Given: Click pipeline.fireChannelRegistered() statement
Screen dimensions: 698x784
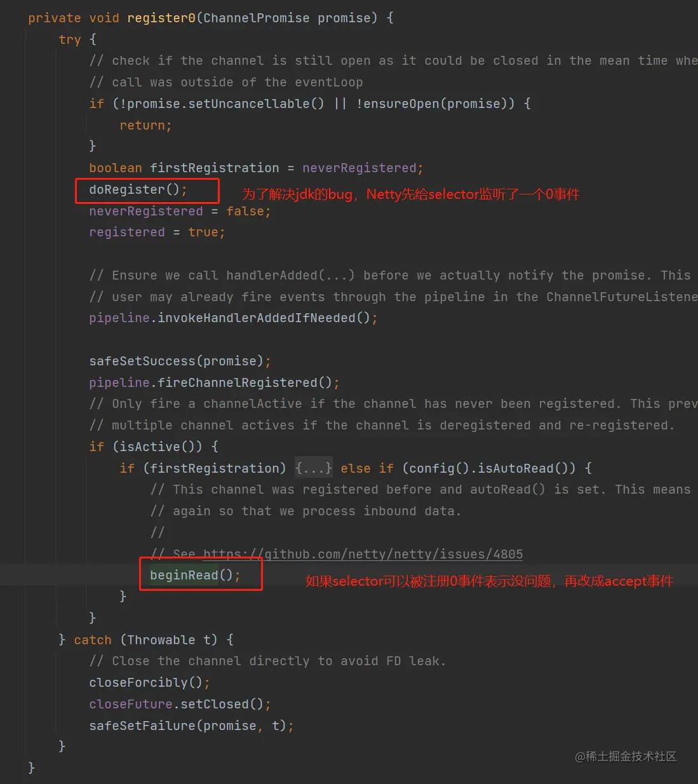Looking at the screenshot, I should coord(214,382).
